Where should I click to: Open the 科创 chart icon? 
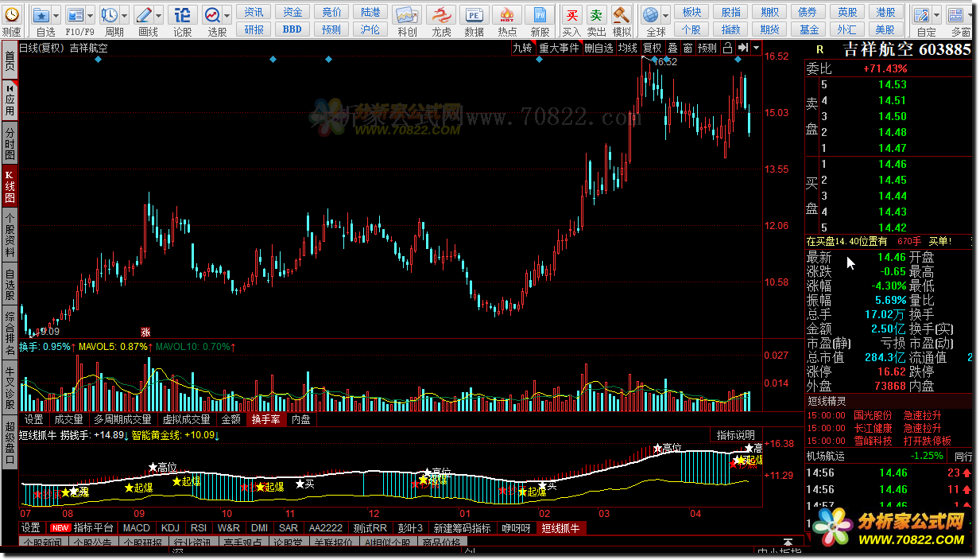[x=407, y=14]
